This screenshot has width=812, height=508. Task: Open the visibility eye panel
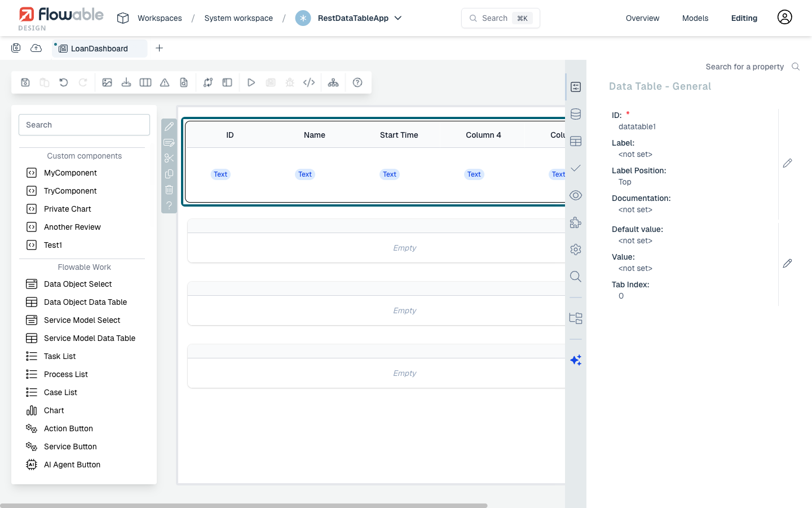point(576,195)
